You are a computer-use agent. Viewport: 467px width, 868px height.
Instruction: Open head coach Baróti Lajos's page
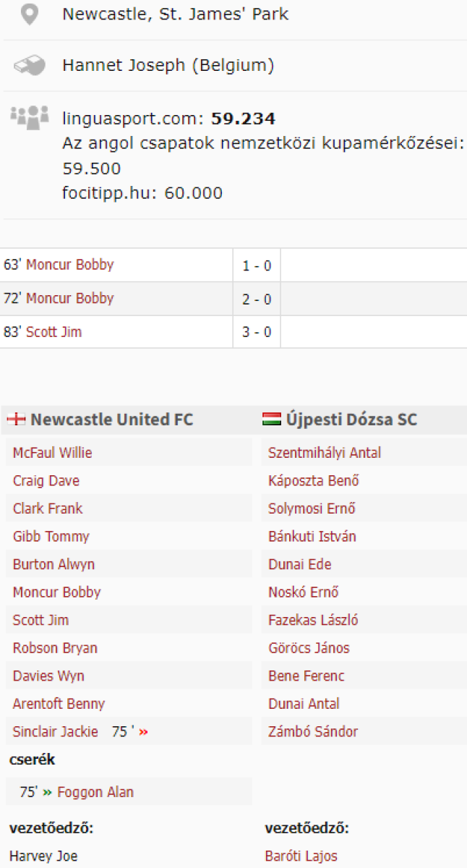pyautogui.click(x=301, y=856)
